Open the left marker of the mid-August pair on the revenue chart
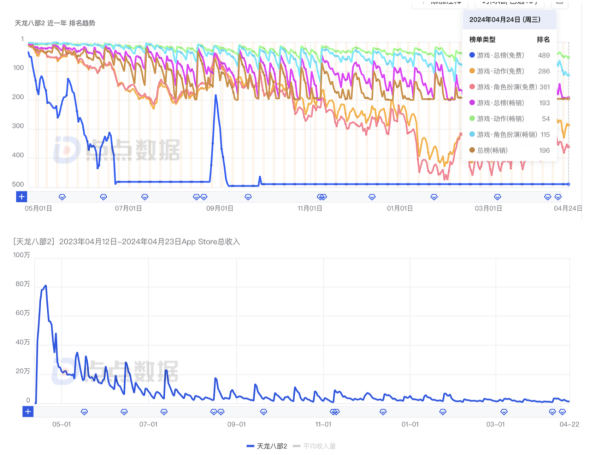 214,412
